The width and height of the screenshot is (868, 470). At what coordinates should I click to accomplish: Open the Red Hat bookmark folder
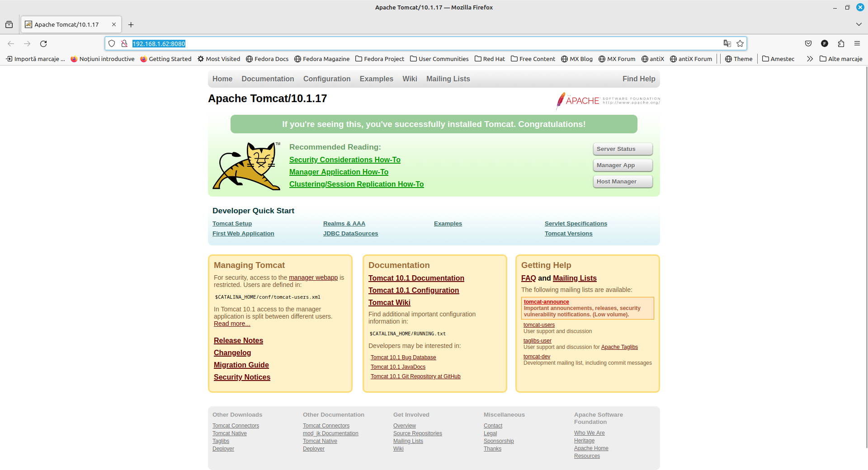(x=490, y=59)
